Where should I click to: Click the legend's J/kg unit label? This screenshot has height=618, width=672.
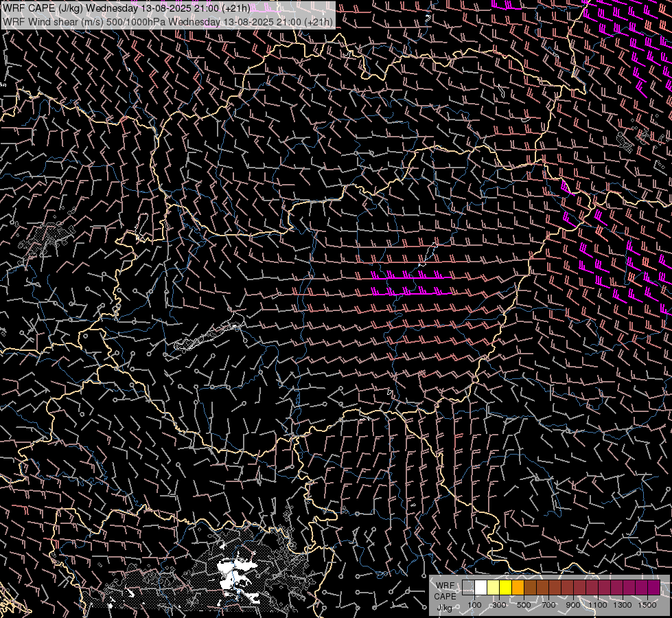click(x=444, y=608)
